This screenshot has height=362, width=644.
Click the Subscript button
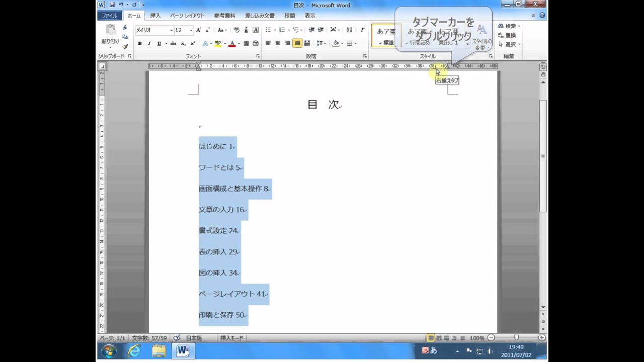(x=183, y=43)
